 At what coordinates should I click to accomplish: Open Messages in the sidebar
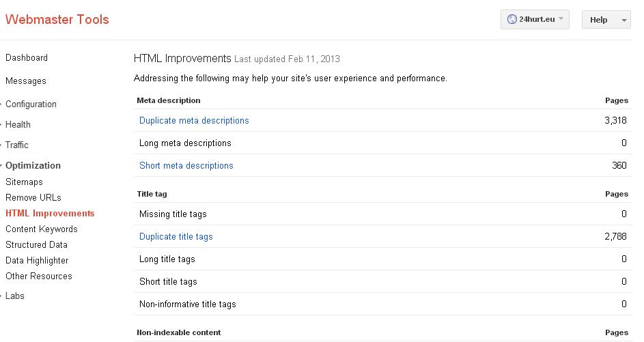coord(26,81)
